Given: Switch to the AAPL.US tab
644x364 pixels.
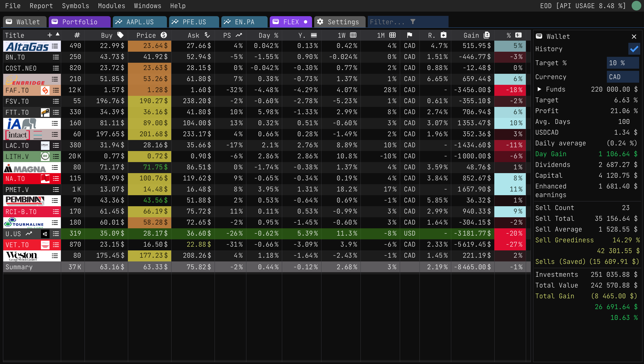Looking at the screenshot, I should click(140, 22).
